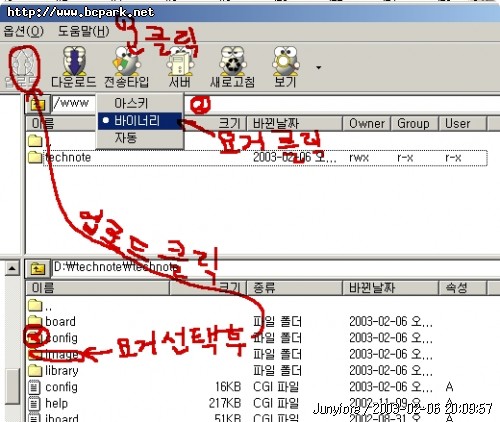Click the remote path field /www
The width and height of the screenshot is (500, 422).
(x=73, y=103)
